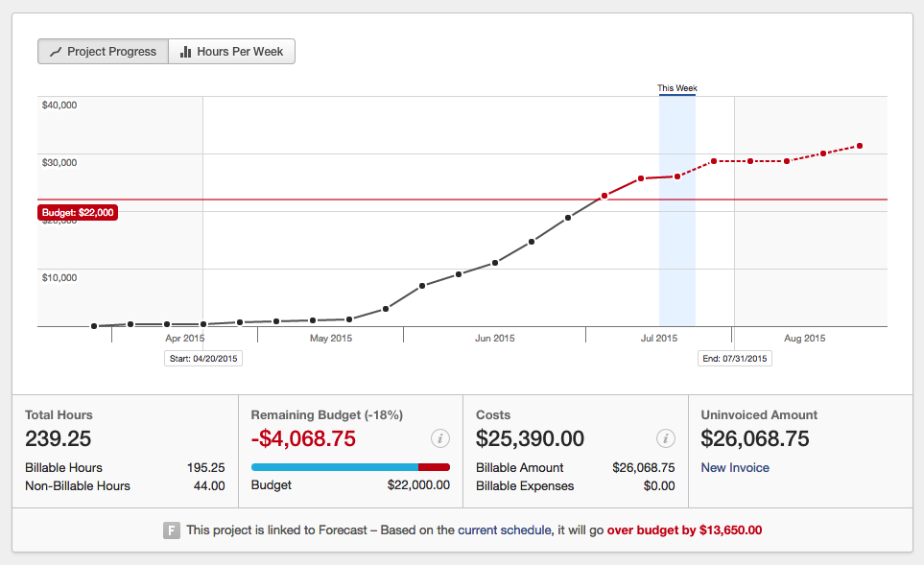
Task: Click the red "over budget by $13,650.00" text
Action: pyautogui.click(x=684, y=530)
